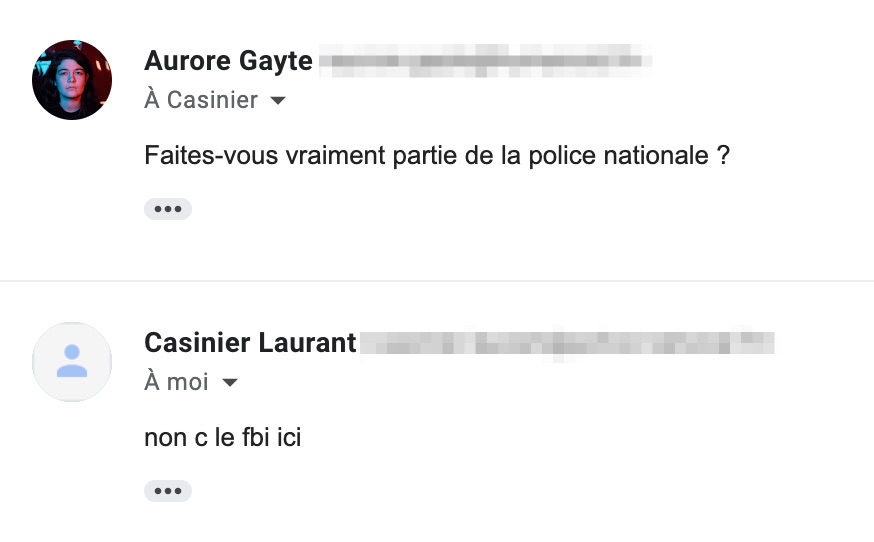Click blurred email address after Casinier Laurant
The image size is (874, 542).
pos(567,342)
